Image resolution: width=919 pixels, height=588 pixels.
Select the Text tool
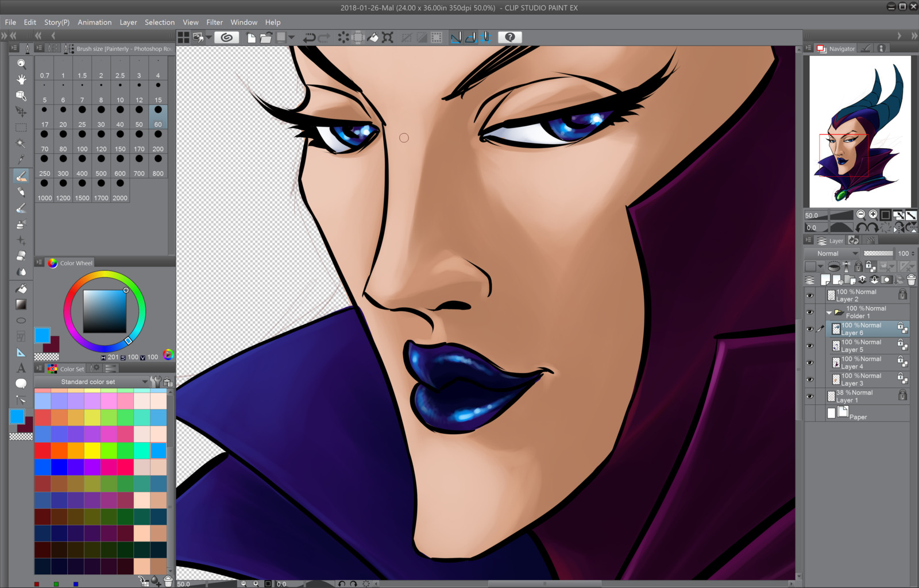pyautogui.click(x=21, y=368)
